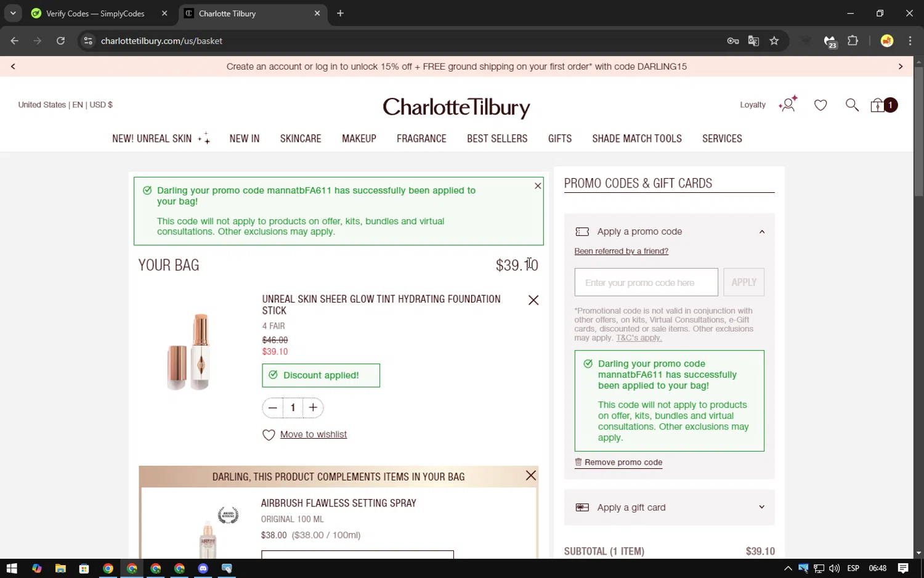
Task: Open GIFTS menu
Action: click(x=560, y=139)
